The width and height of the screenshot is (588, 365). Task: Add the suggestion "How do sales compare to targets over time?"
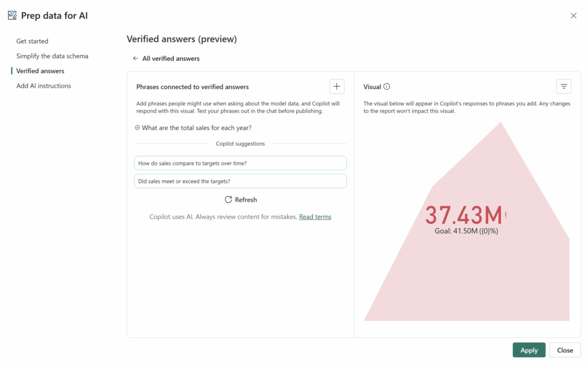pyautogui.click(x=240, y=163)
